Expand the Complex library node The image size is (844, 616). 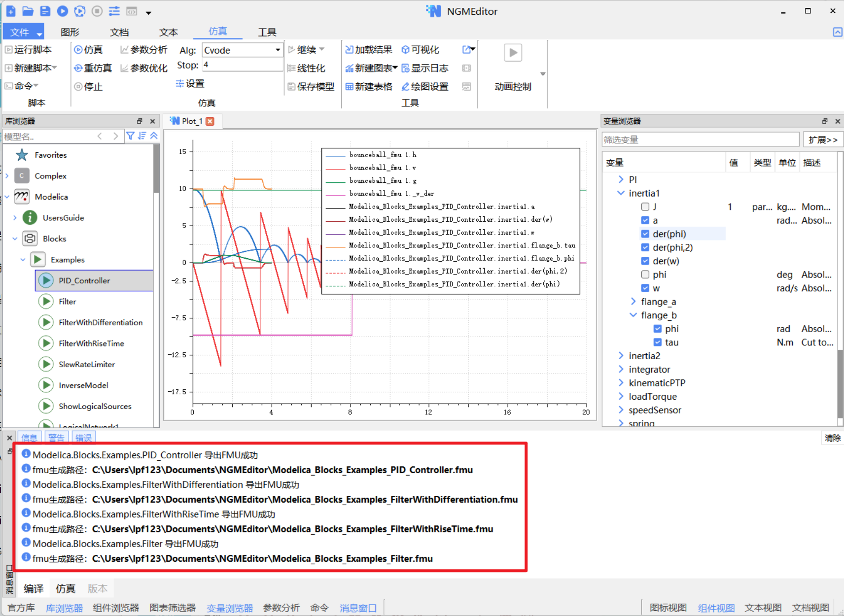[x=7, y=176]
